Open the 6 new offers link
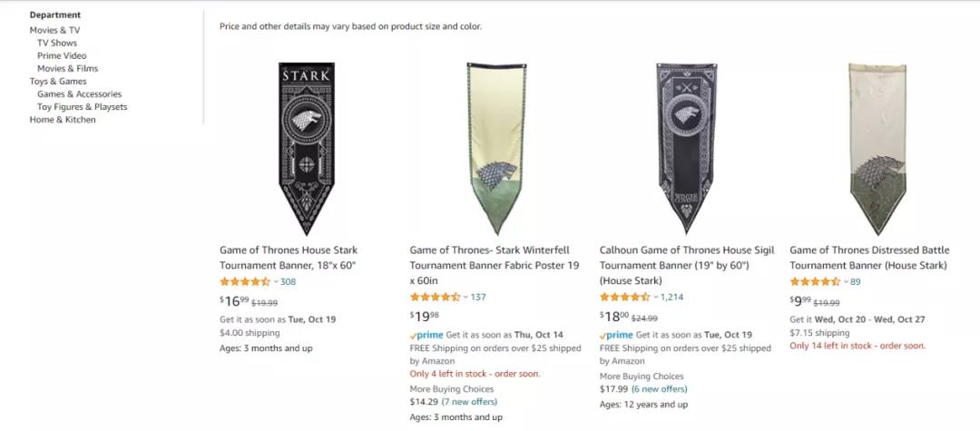980x431 pixels. click(660, 389)
